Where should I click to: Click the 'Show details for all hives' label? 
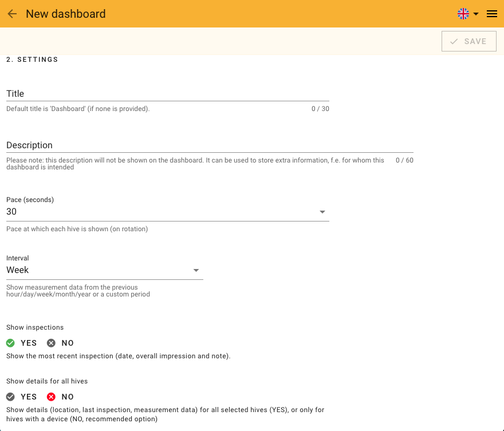click(47, 381)
